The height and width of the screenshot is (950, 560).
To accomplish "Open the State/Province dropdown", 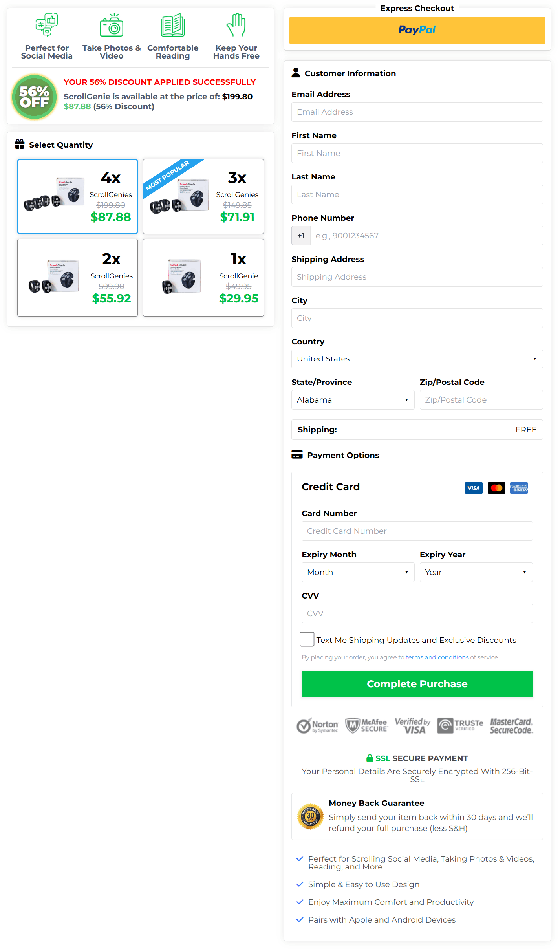I will pos(352,399).
